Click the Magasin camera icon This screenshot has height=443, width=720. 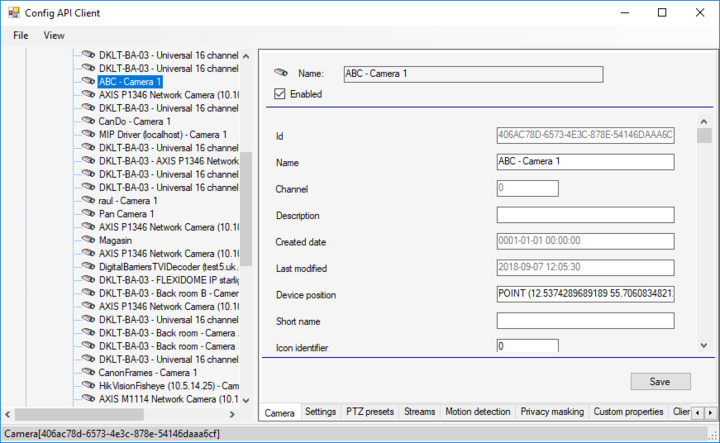[x=88, y=240]
